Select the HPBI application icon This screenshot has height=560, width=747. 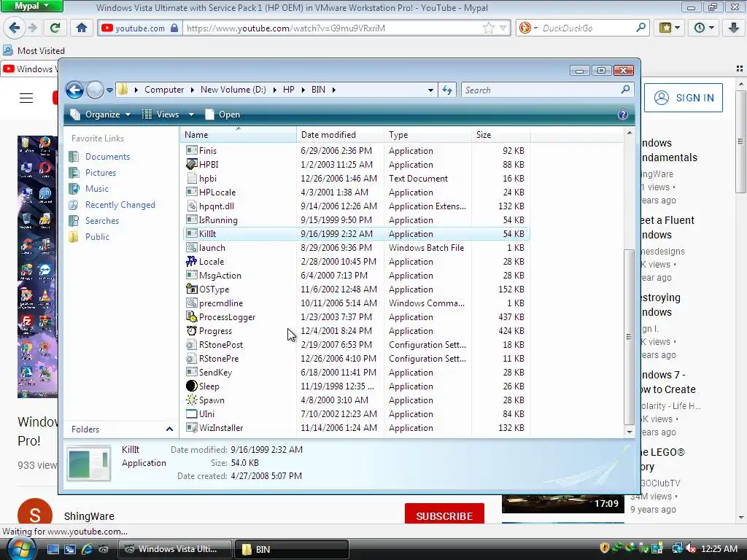192,164
